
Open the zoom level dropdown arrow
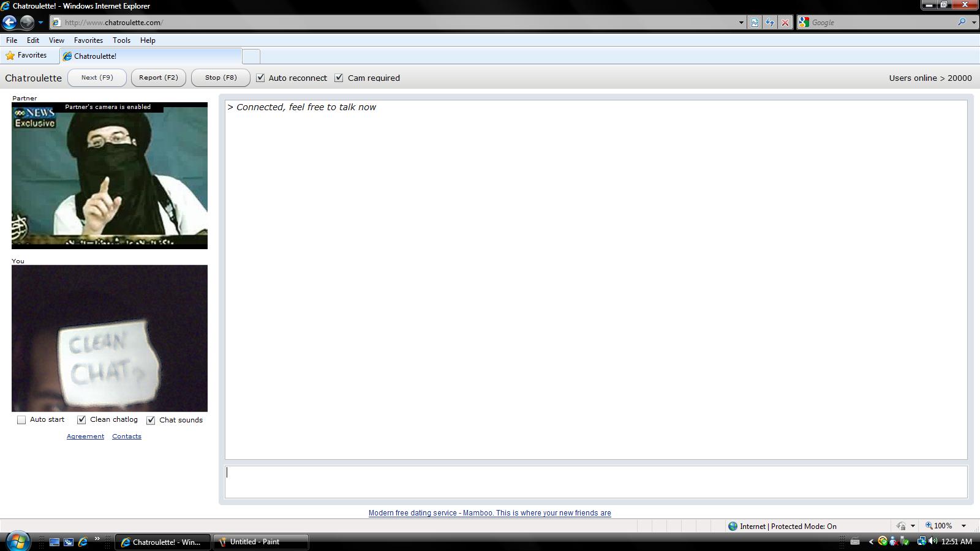click(x=963, y=526)
